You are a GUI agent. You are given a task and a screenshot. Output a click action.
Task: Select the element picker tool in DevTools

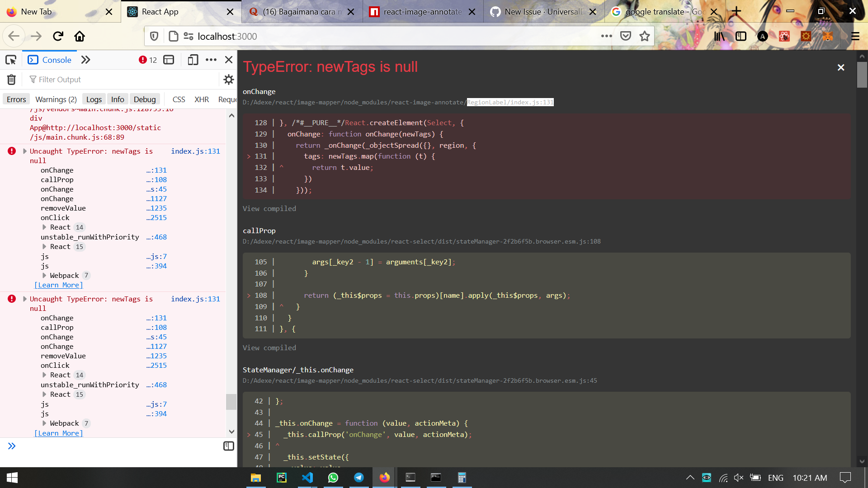point(11,59)
